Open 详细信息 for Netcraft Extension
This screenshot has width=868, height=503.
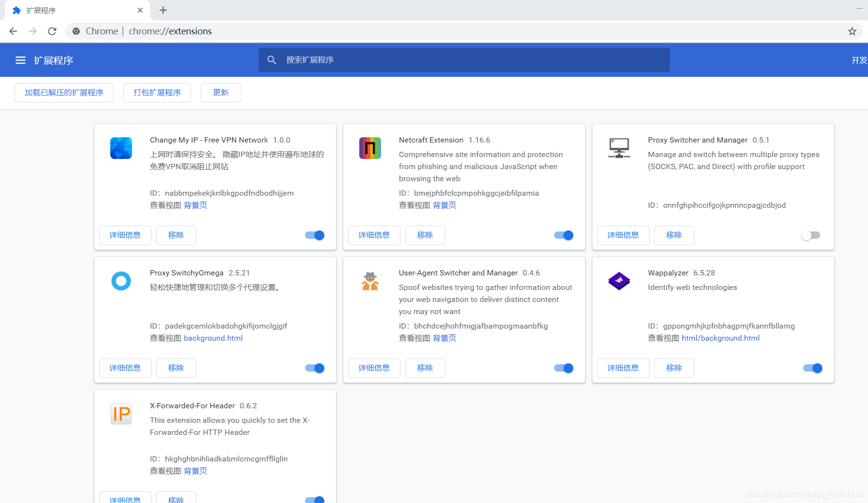click(x=374, y=235)
